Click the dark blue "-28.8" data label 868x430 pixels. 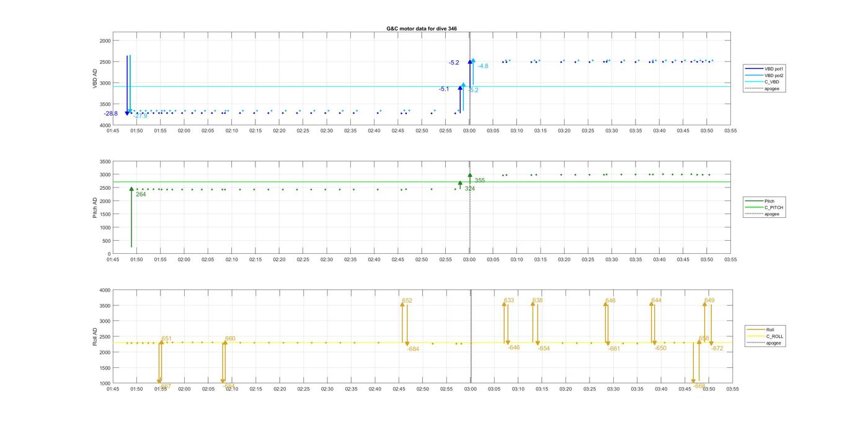(111, 114)
